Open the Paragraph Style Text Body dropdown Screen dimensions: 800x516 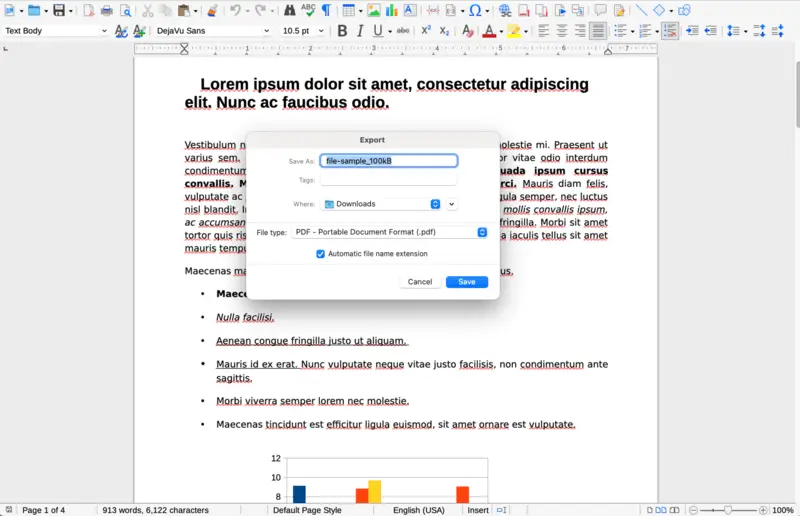(x=104, y=31)
